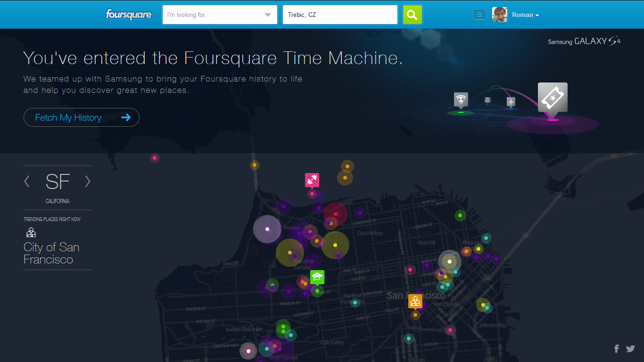The width and height of the screenshot is (644, 362).
Task: Select the pink gym dumbbell map pin
Action: tap(312, 180)
